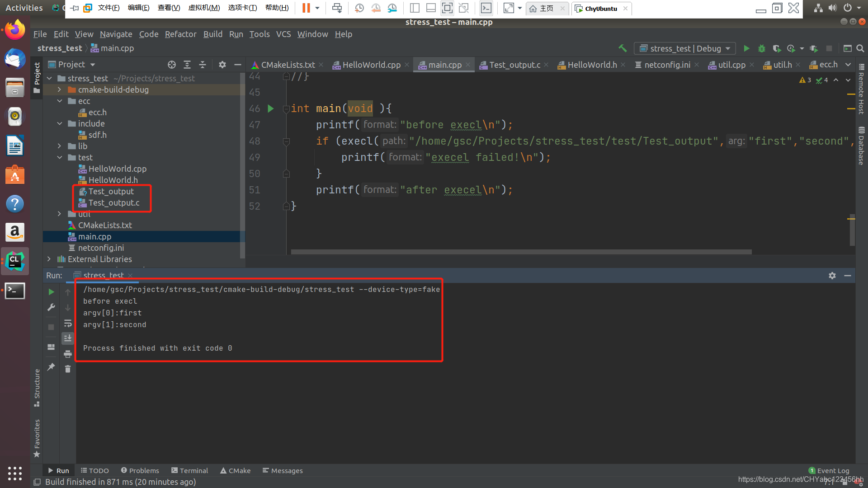The width and height of the screenshot is (868, 488).
Task: Toggle soft-wrap in Run console
Action: click(68, 323)
